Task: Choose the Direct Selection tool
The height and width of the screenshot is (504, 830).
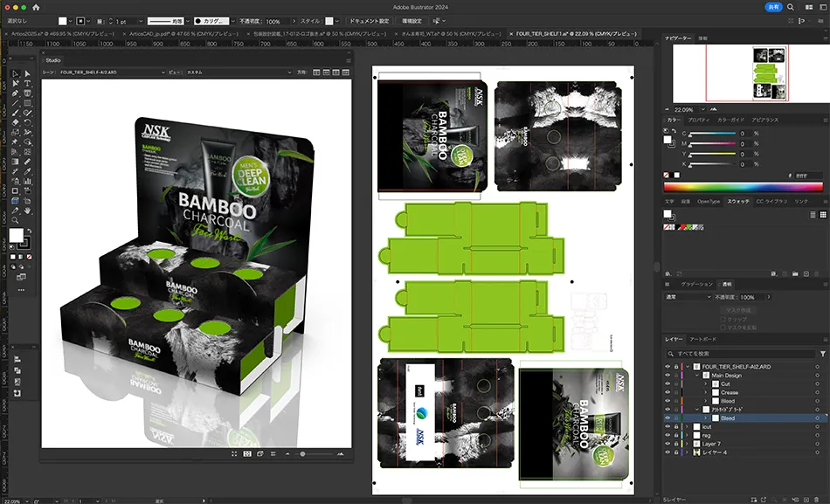Action: pyautogui.click(x=27, y=74)
